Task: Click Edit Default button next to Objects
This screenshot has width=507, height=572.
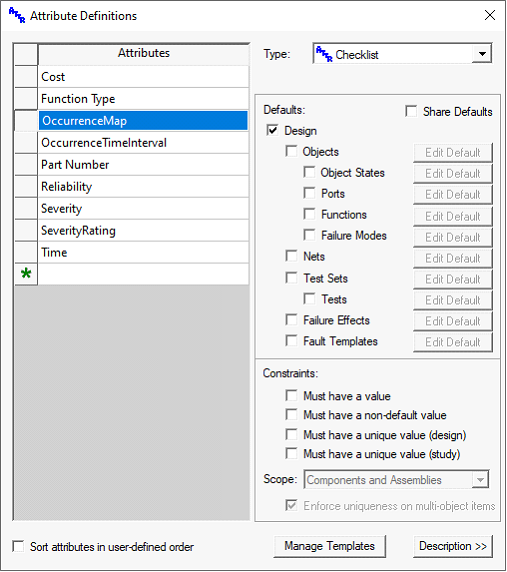Action: coord(453,152)
